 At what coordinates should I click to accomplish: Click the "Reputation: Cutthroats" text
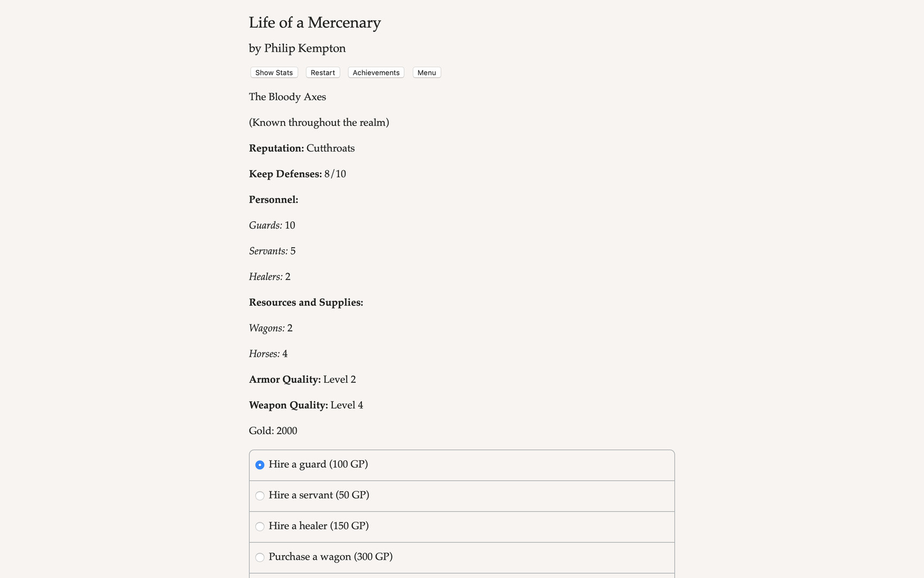tap(302, 148)
